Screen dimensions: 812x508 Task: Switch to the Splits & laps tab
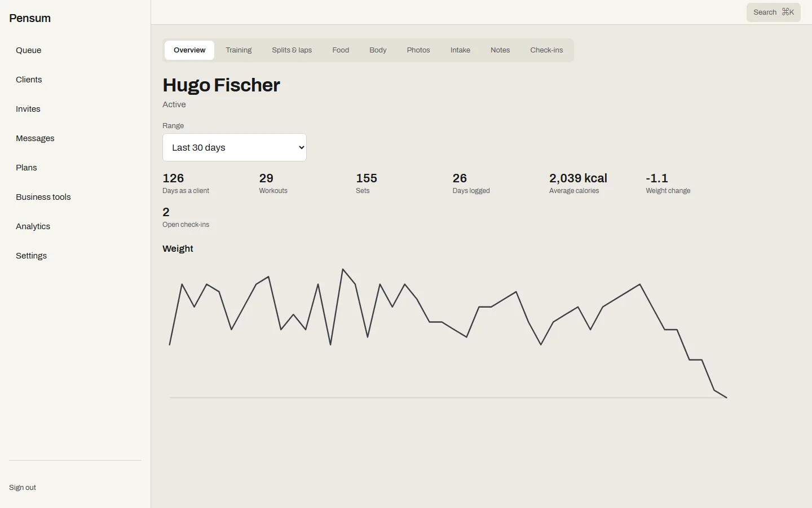pos(292,50)
